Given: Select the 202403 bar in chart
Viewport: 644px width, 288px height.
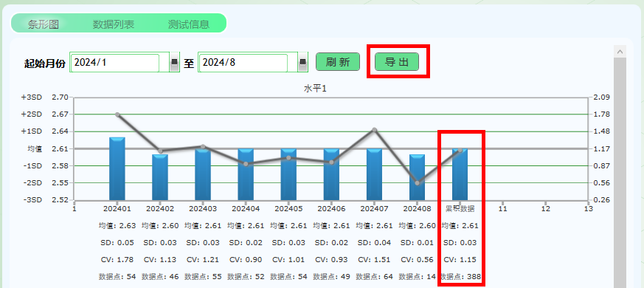Looking at the screenshot, I should [203, 174].
